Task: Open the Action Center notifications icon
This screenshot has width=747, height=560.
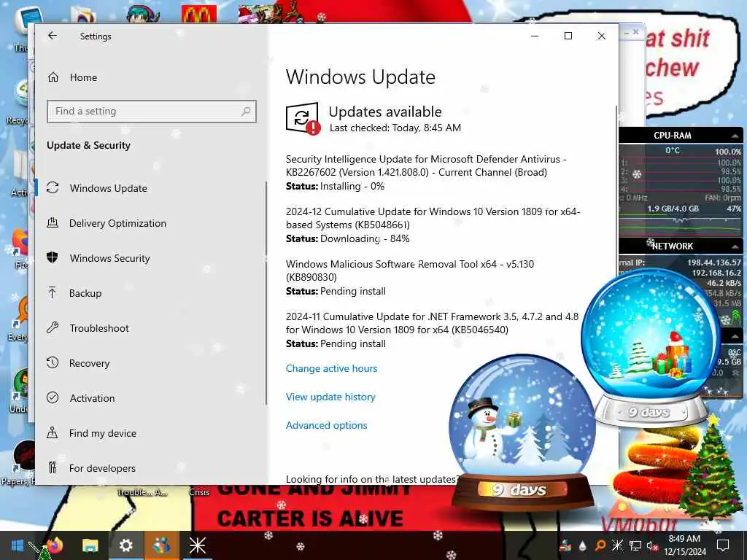Action: pos(723,545)
